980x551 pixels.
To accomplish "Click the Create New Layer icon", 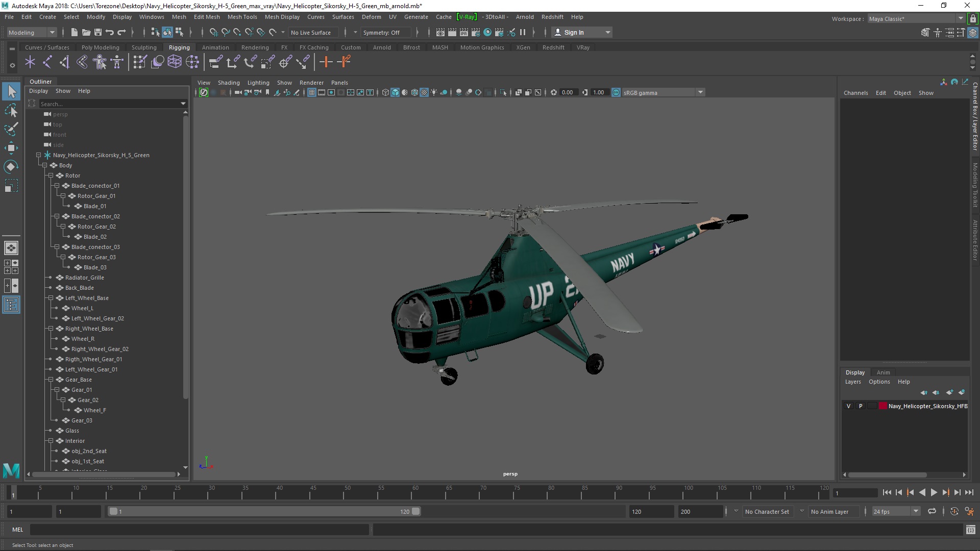I will (x=949, y=392).
